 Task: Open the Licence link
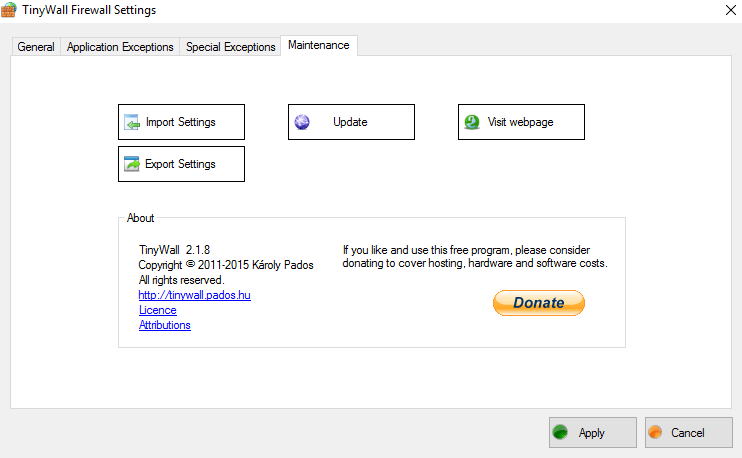coord(158,310)
